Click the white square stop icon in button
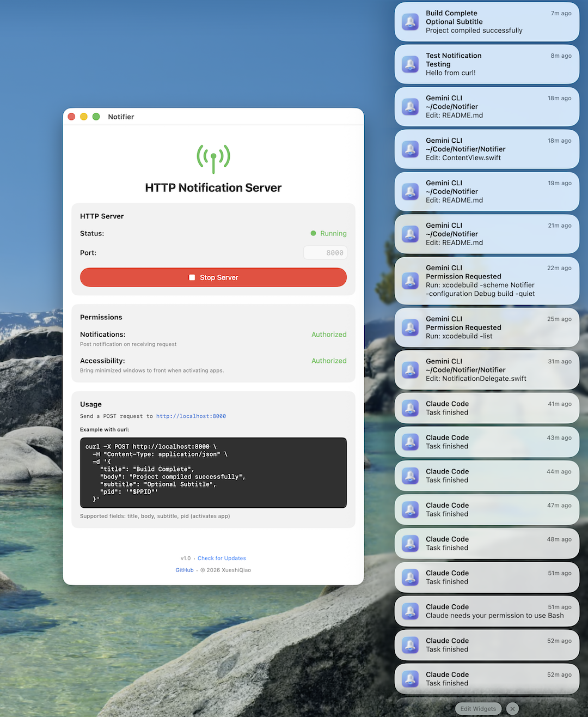 click(192, 277)
